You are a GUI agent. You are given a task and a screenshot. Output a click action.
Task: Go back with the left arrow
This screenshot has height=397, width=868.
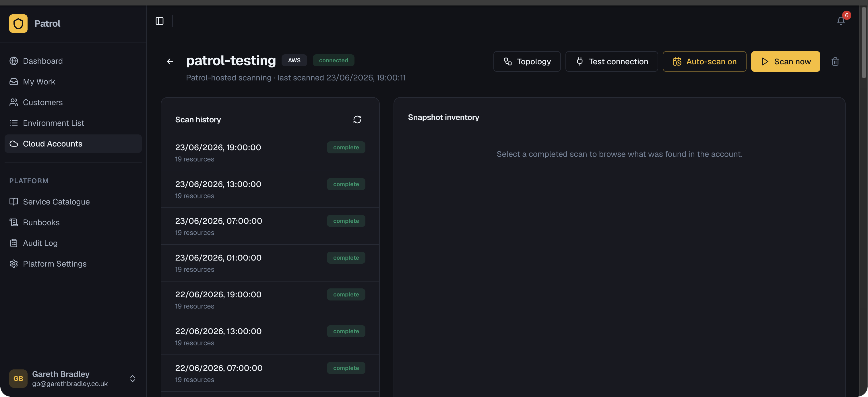tap(170, 61)
